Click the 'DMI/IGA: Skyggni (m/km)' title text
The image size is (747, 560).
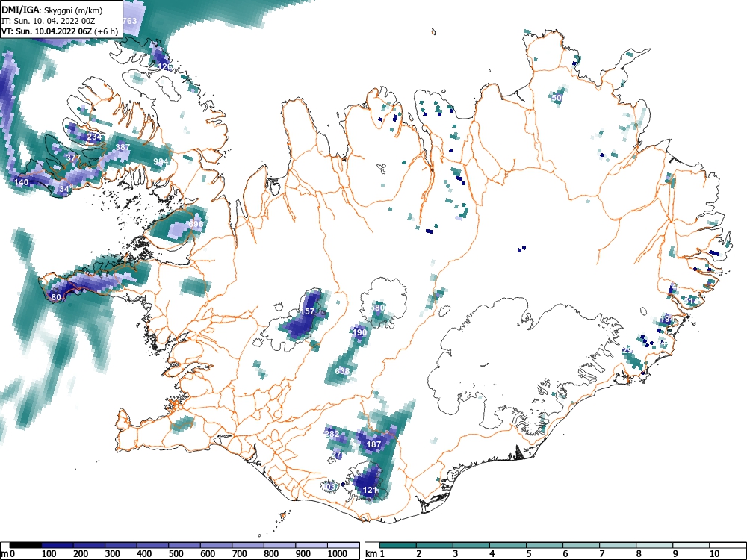(52, 10)
